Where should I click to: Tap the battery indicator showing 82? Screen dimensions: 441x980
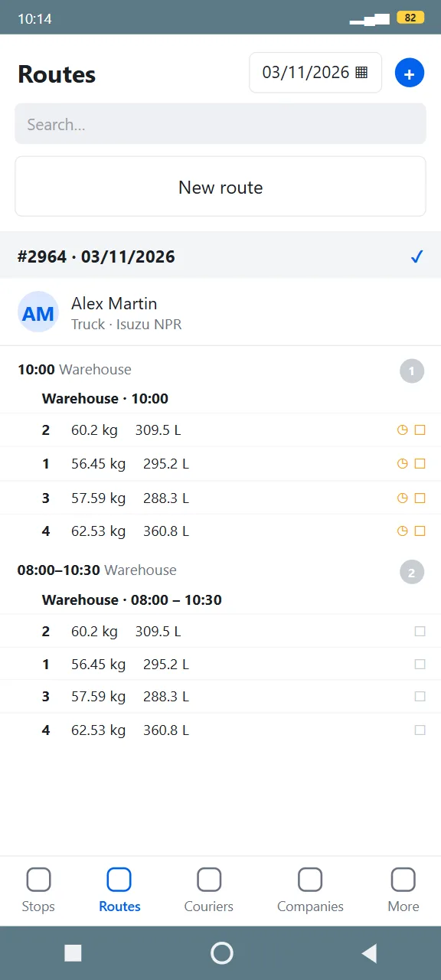[410, 18]
